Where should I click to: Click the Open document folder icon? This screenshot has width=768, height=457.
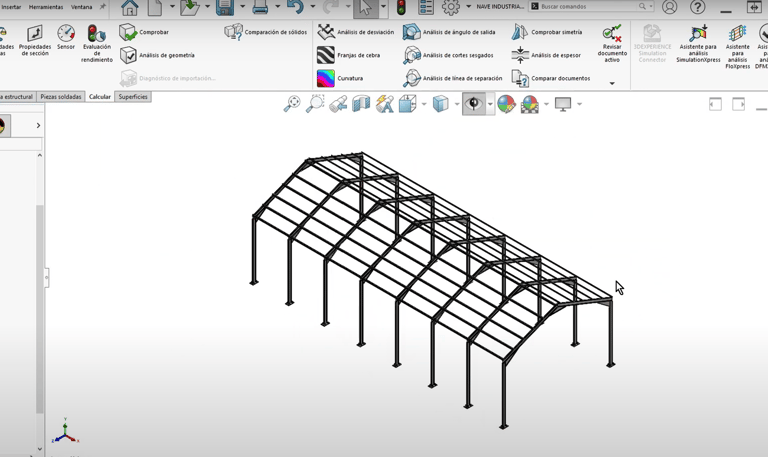coord(190,7)
